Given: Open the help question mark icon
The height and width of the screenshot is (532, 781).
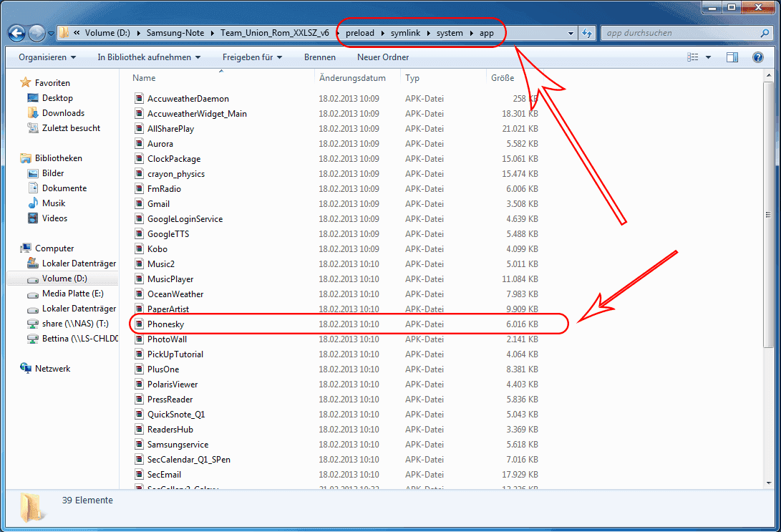Looking at the screenshot, I should tap(757, 57).
